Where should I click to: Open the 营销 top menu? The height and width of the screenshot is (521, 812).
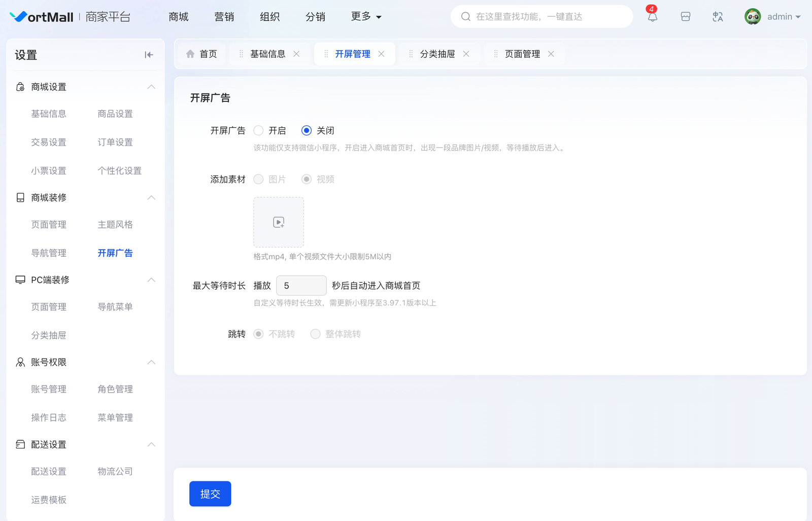[224, 17]
